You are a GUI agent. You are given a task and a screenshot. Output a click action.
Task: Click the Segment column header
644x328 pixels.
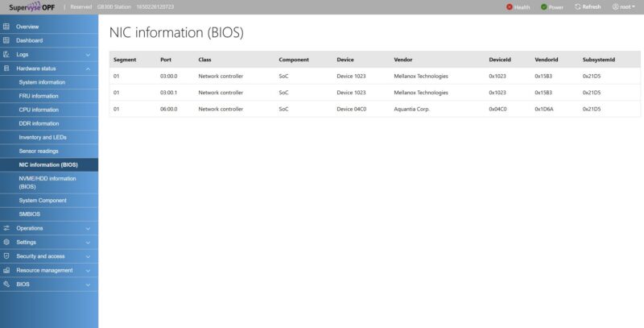[x=125, y=60]
